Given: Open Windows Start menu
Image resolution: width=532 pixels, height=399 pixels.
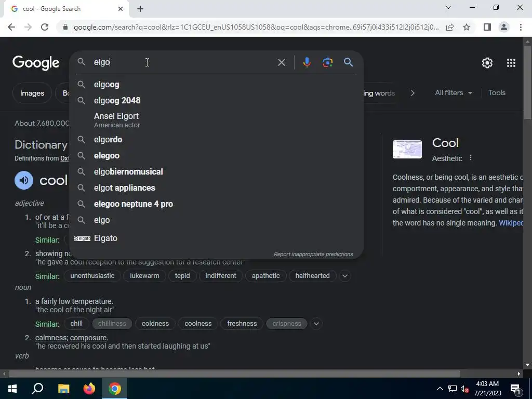Looking at the screenshot, I should 12,389.
